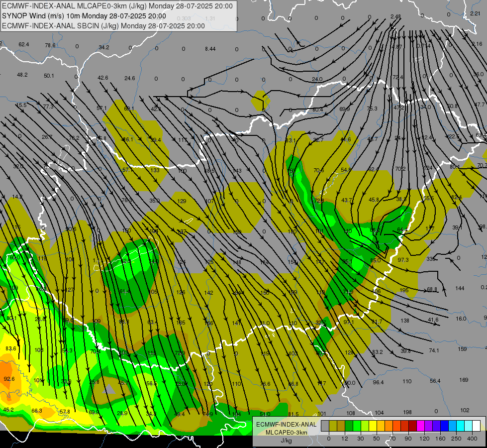Viewport: 487px width, 448px height.
Task: Click the MLCAPE0-3km title line in header
Action: tap(117, 6)
